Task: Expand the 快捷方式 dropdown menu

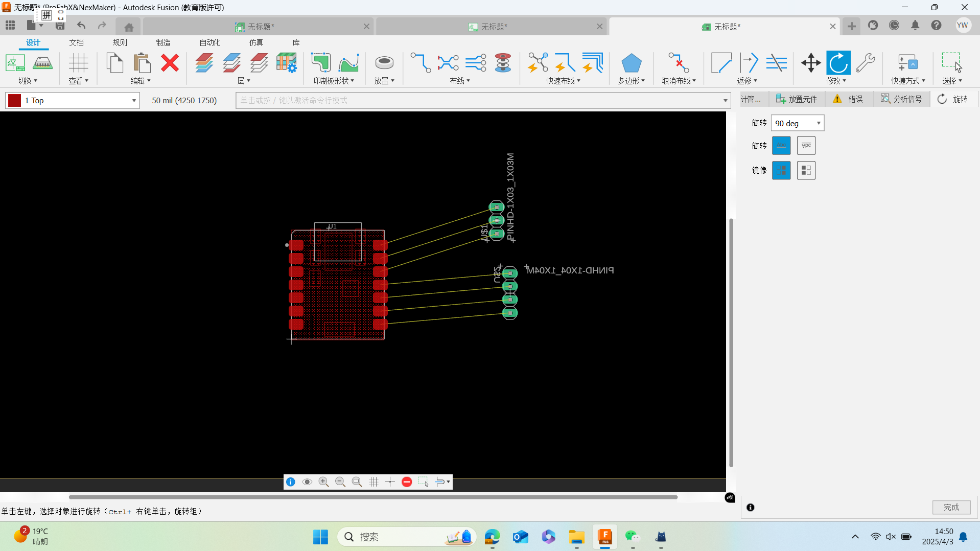Action: click(908, 81)
